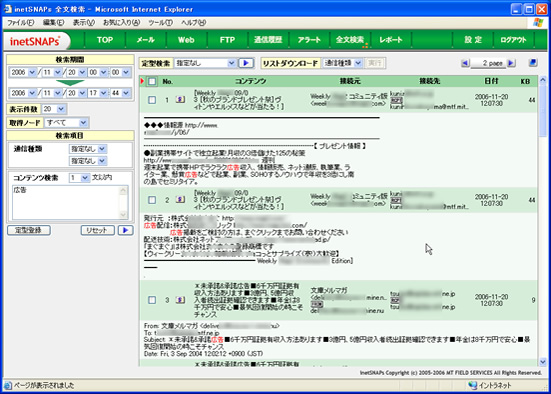Open the TOP navigation tab
This screenshot has height=394, width=551.
coord(105,40)
